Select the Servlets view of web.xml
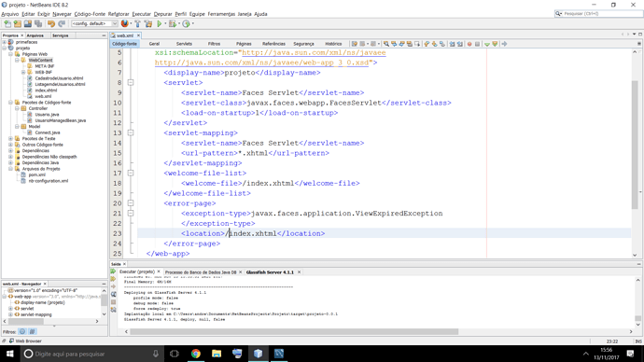The image size is (644, 362). [184, 44]
